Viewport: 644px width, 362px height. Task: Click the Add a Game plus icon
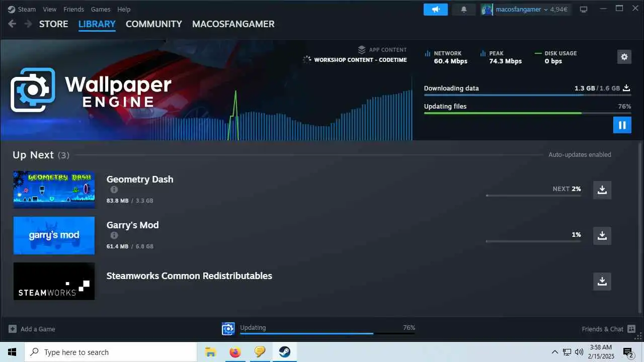[x=13, y=329]
